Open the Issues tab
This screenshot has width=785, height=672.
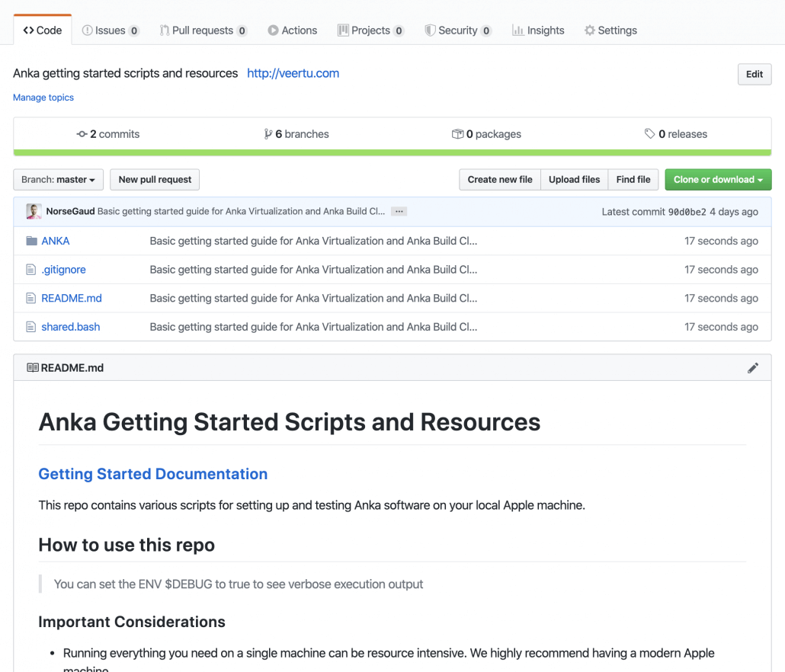tap(111, 30)
